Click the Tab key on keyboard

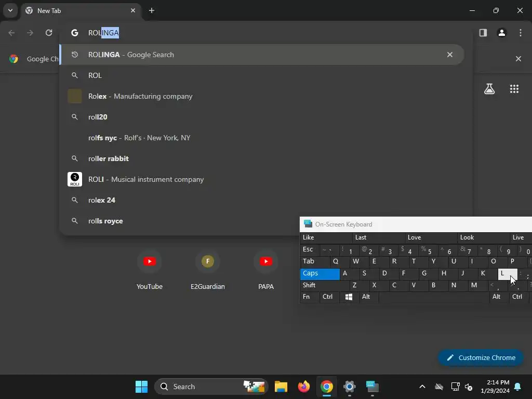315,262
